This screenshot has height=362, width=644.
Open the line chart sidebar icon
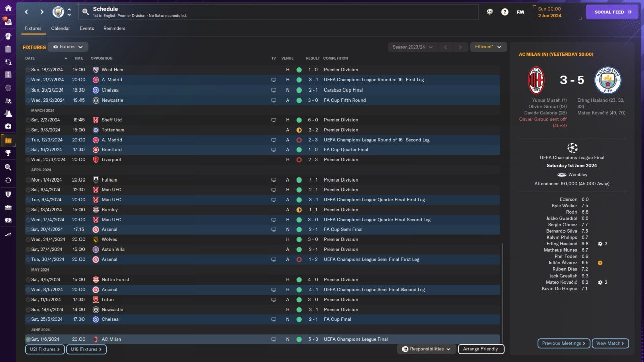(x=8, y=234)
